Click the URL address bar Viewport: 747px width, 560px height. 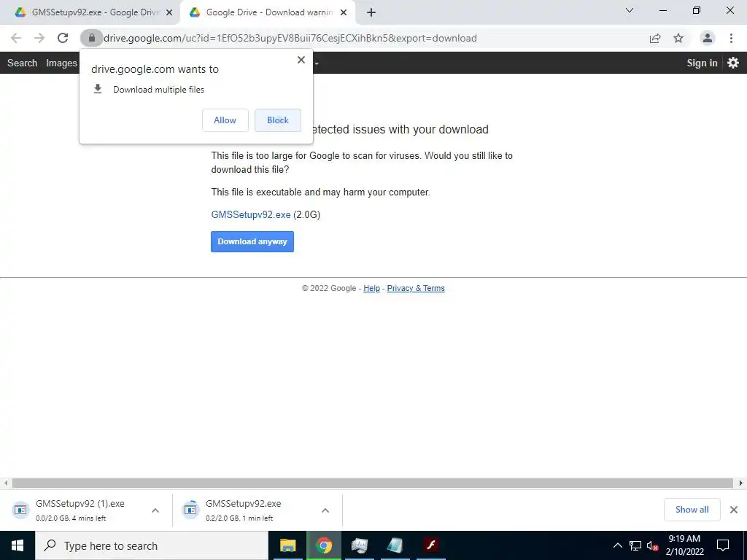[371, 38]
